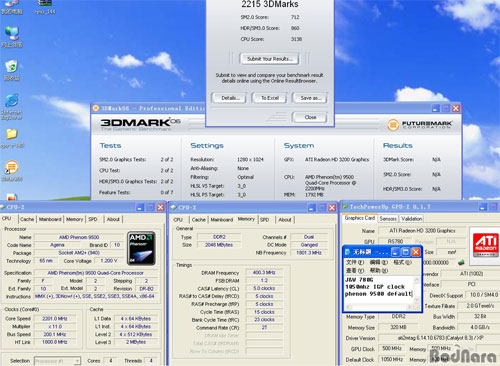Screen dimensions: 500x366
Task: Switch to Cache tab in the left CPU-Z window
Action: pyautogui.click(x=27, y=219)
